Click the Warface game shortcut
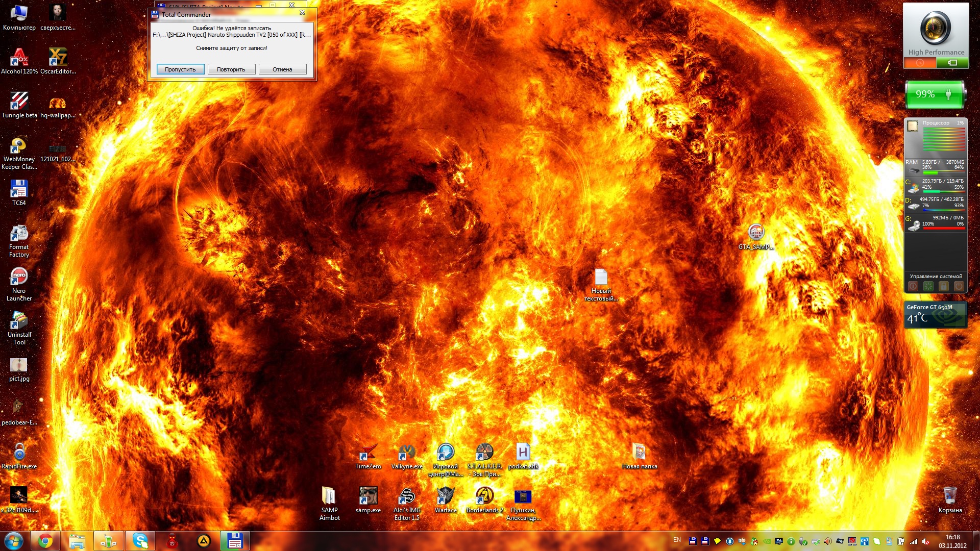Viewport: 980px width, 551px height. [x=446, y=497]
